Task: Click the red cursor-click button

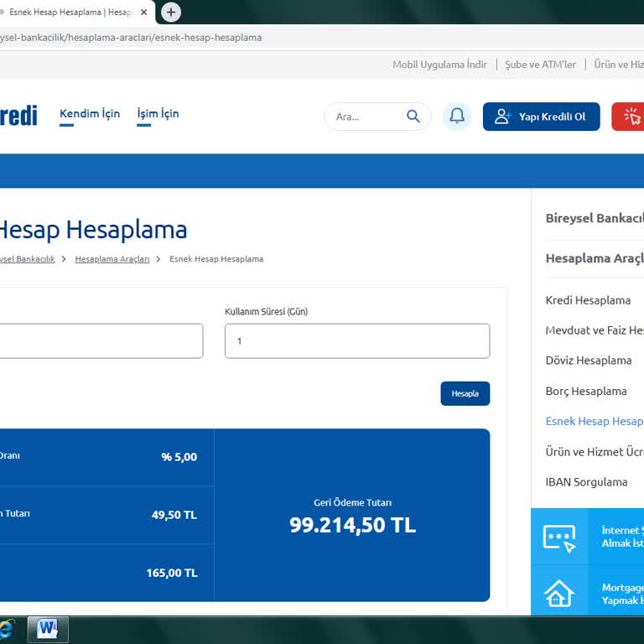Action: [x=628, y=117]
